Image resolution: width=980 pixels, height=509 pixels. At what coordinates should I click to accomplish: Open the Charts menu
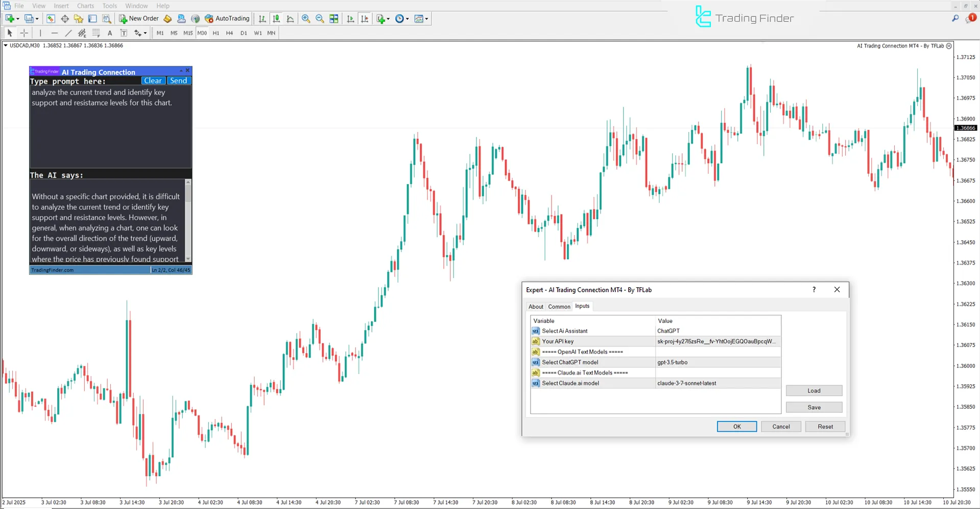point(85,6)
